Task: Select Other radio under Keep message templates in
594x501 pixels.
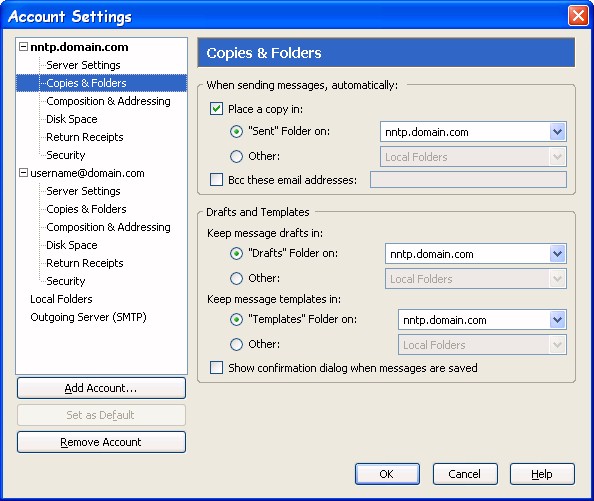Action: (x=236, y=344)
